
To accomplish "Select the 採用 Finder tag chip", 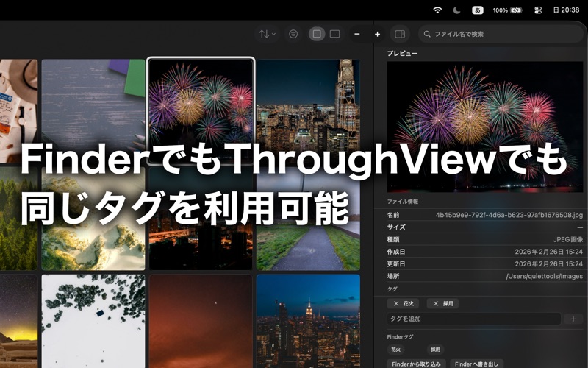I will (435, 350).
